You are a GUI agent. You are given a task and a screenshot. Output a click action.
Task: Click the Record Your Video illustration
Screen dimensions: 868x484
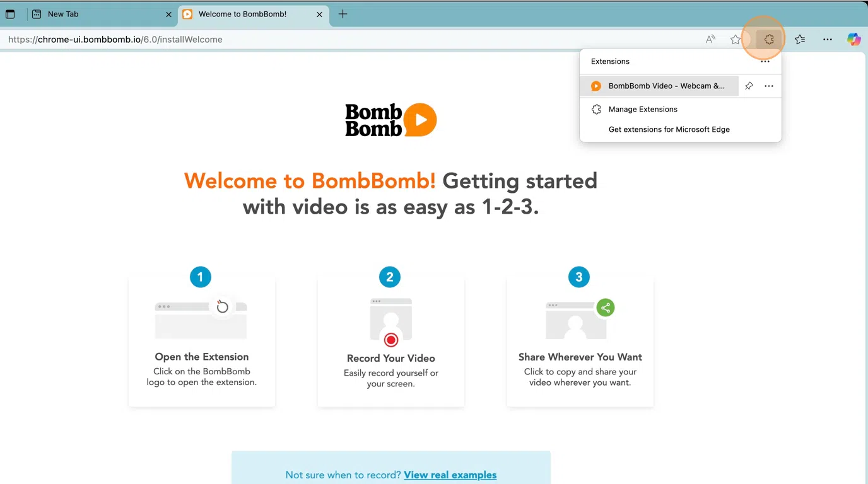click(390, 323)
